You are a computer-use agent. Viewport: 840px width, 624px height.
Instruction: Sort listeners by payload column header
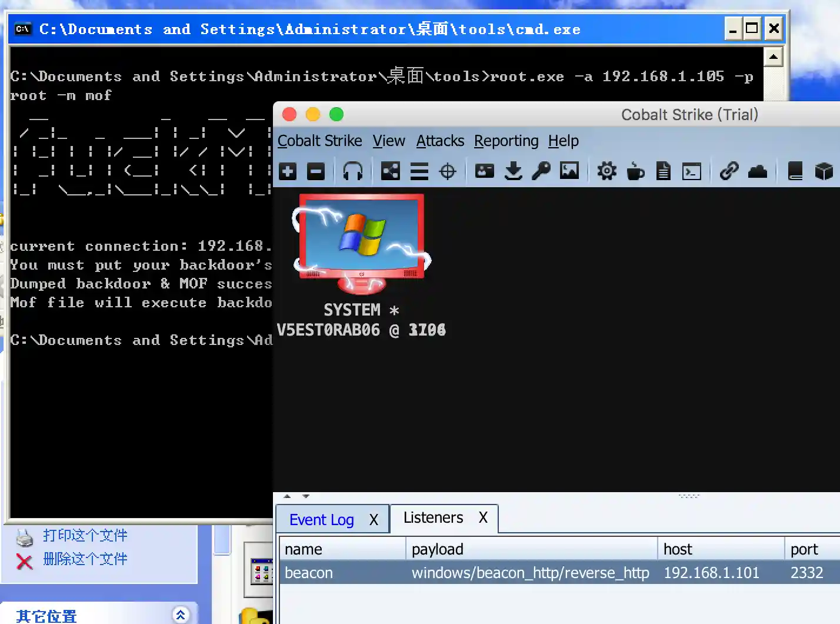(x=532, y=549)
